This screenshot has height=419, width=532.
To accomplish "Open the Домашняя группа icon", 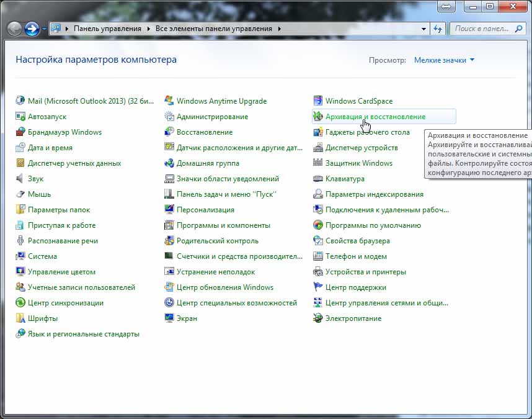I will [169, 163].
